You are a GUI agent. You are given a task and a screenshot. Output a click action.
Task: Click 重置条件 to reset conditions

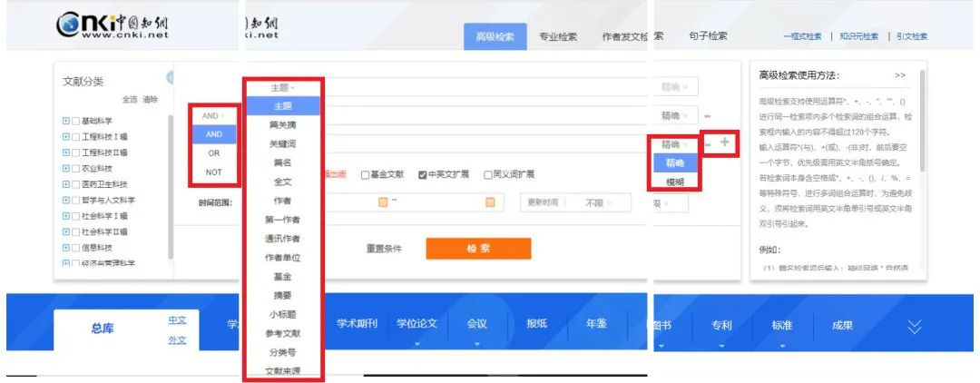tap(385, 249)
